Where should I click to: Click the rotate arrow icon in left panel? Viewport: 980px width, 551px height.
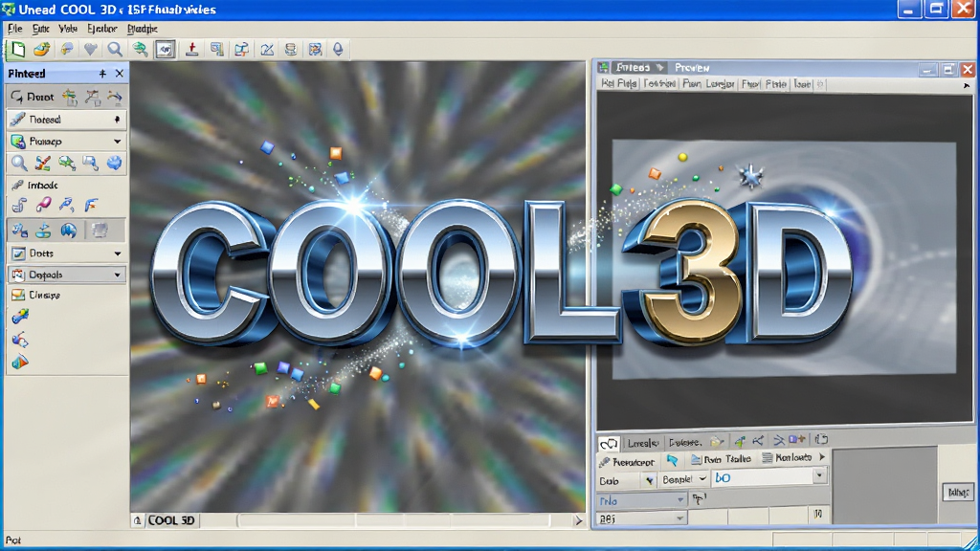point(17,97)
